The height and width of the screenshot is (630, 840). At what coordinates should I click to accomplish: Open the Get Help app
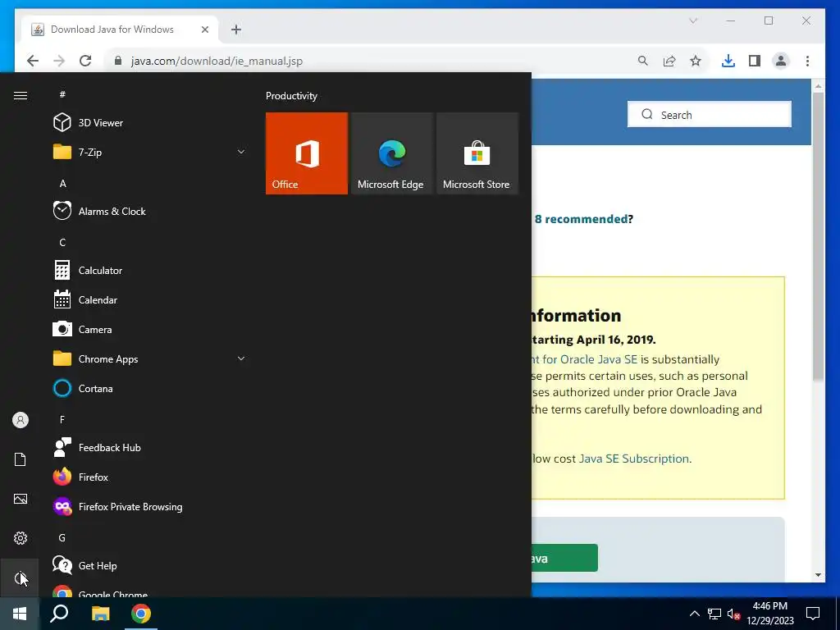(150, 566)
